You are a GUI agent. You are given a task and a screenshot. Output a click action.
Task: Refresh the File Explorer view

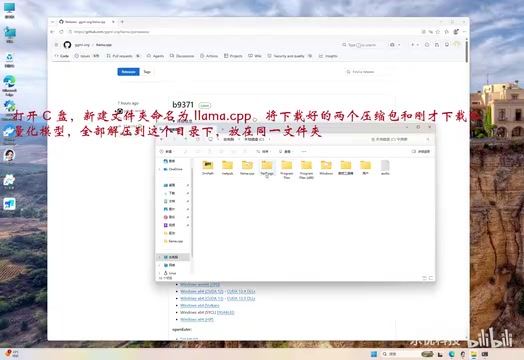[x=198, y=139]
